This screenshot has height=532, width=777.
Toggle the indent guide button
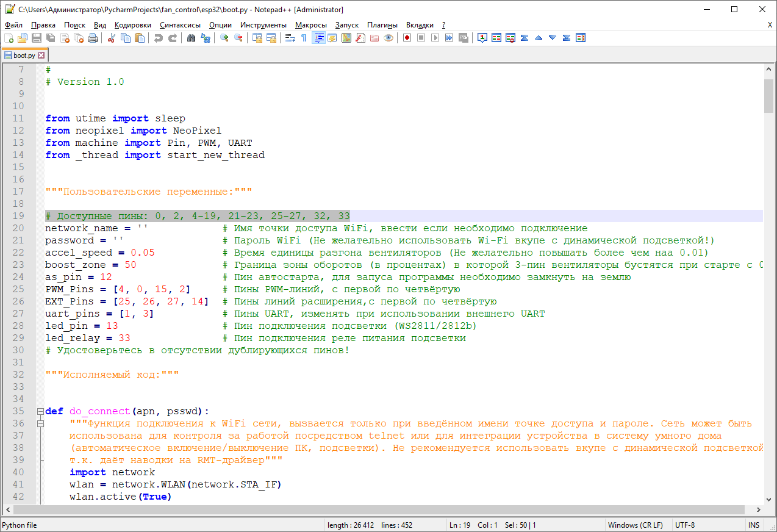point(318,38)
